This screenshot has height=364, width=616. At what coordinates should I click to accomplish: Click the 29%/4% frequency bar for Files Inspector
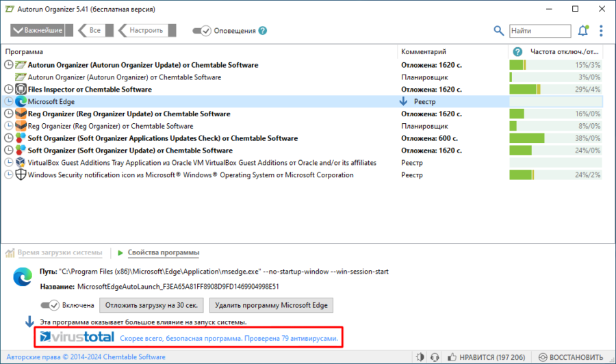(x=556, y=89)
